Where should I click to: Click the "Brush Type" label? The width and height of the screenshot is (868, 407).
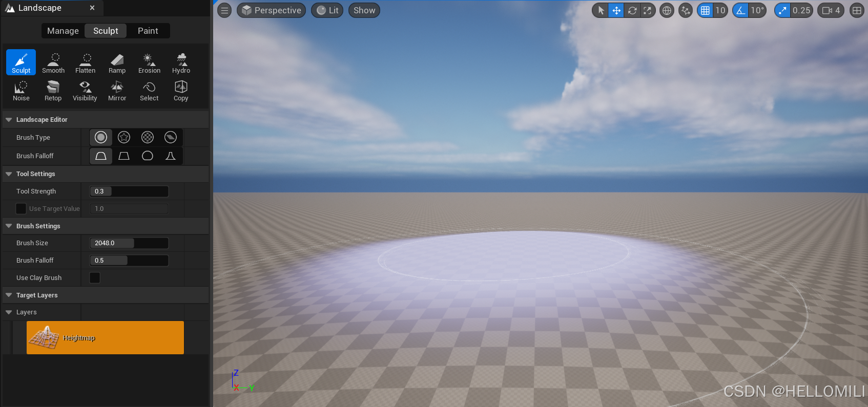pos(33,138)
